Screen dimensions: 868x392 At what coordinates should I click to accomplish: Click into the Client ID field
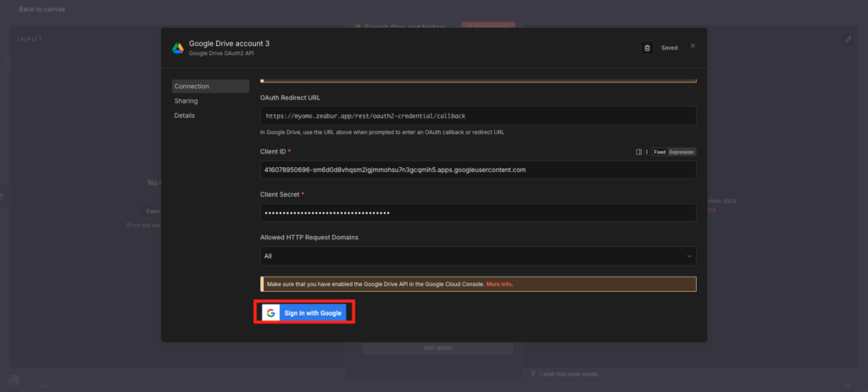(477, 170)
